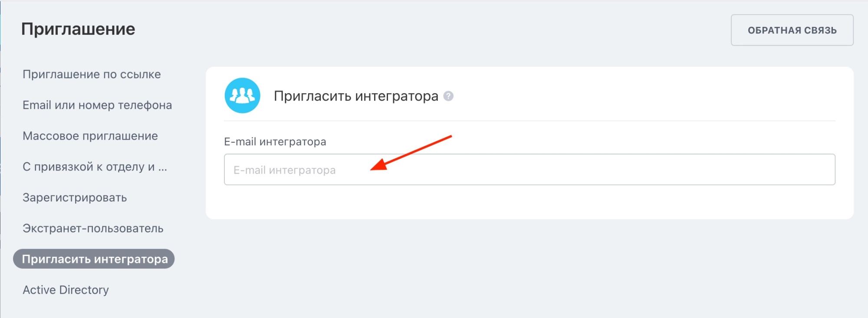Click the divider line under the card heading
This screenshot has width=868, height=318.
(x=529, y=121)
